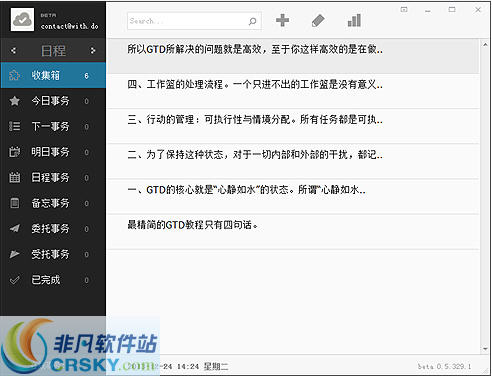Screen dimensions: 492x376
Task: Click the 收集箱 count badge 6
Action: coord(86,76)
